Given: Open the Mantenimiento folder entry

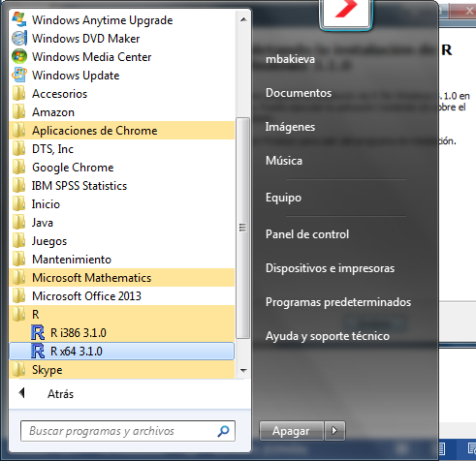Looking at the screenshot, I should point(122,259).
